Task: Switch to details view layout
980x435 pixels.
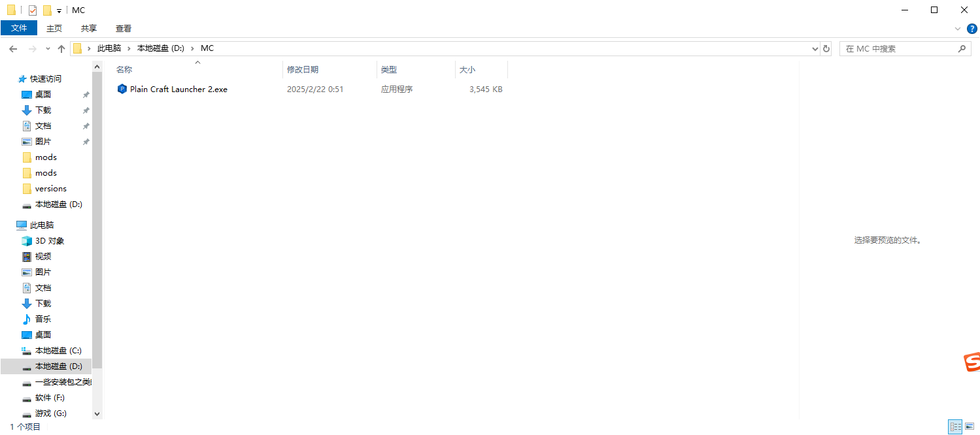Action: pos(955,427)
